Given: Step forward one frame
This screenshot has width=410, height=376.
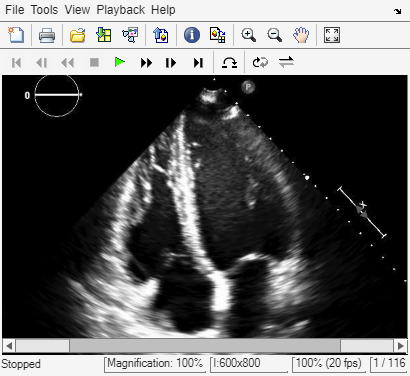Looking at the screenshot, I should 171,62.
